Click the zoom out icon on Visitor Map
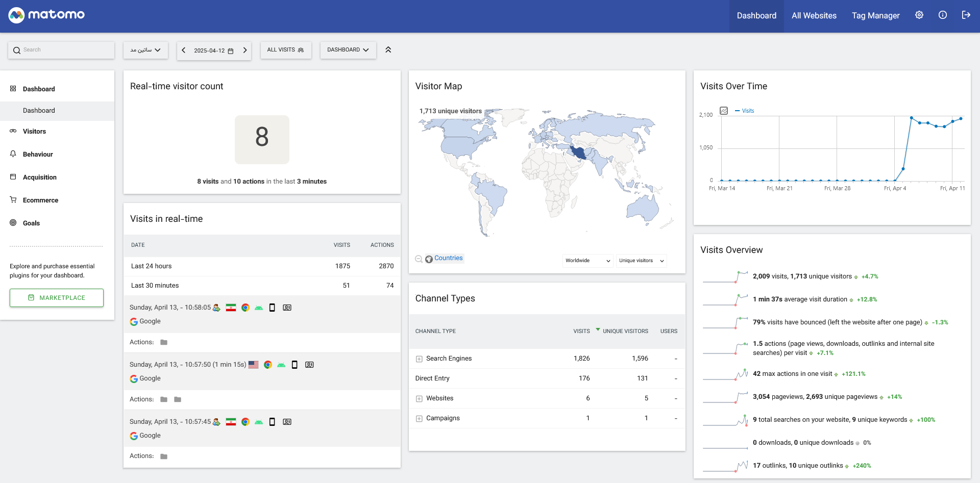 pos(419,259)
